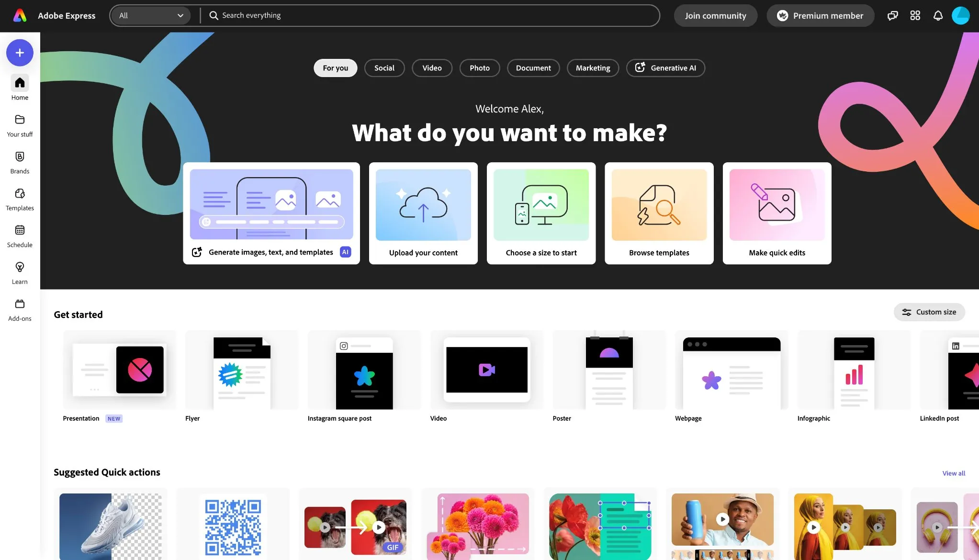Open the man holding can video quick action
Screen dimensions: 979x560
[723, 524]
